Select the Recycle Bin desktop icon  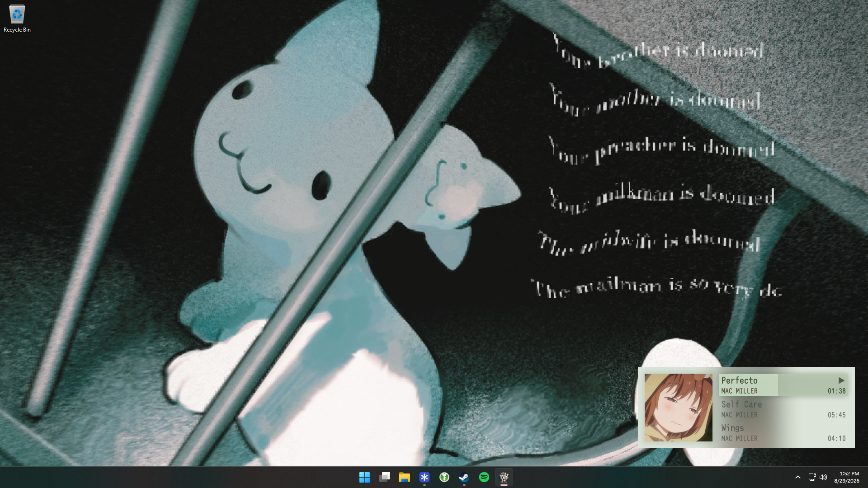coord(17,19)
